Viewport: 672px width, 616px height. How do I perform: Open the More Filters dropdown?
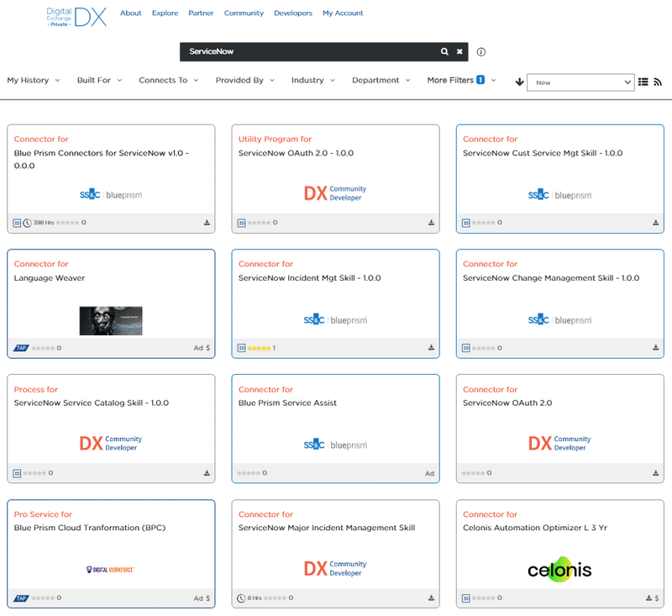click(461, 80)
